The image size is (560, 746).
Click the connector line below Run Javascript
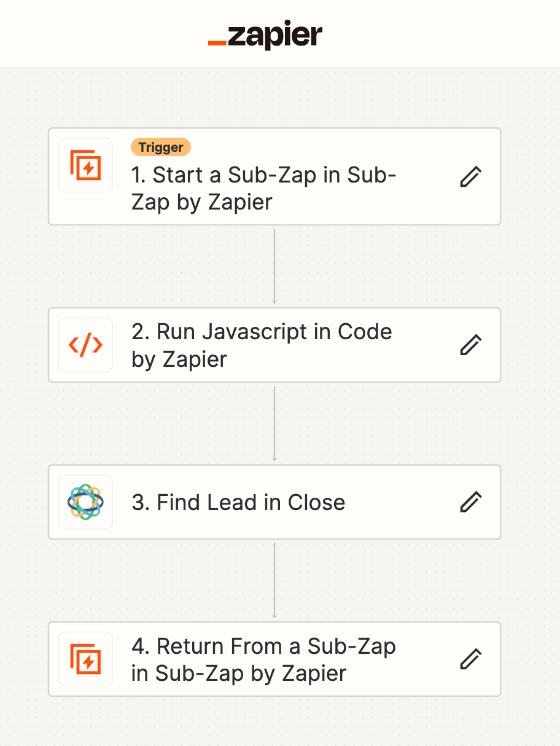point(274,424)
